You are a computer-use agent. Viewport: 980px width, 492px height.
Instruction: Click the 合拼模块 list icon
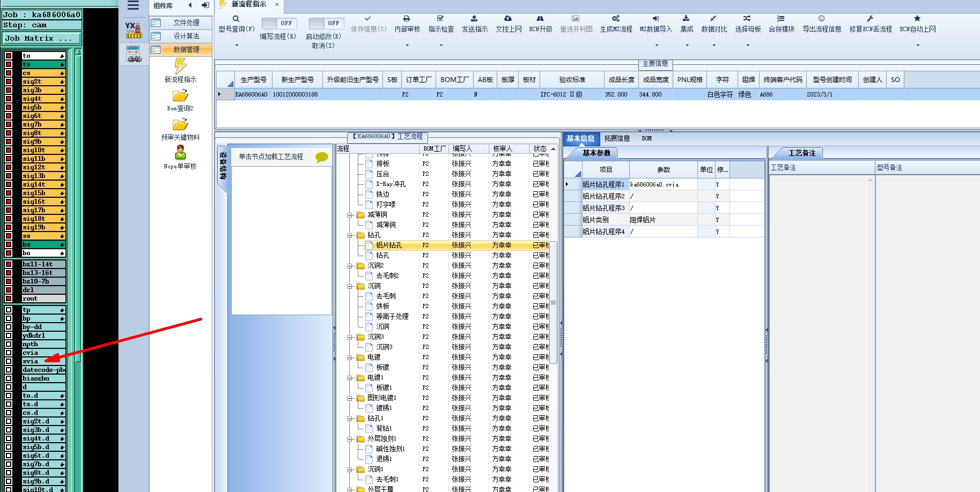click(781, 19)
